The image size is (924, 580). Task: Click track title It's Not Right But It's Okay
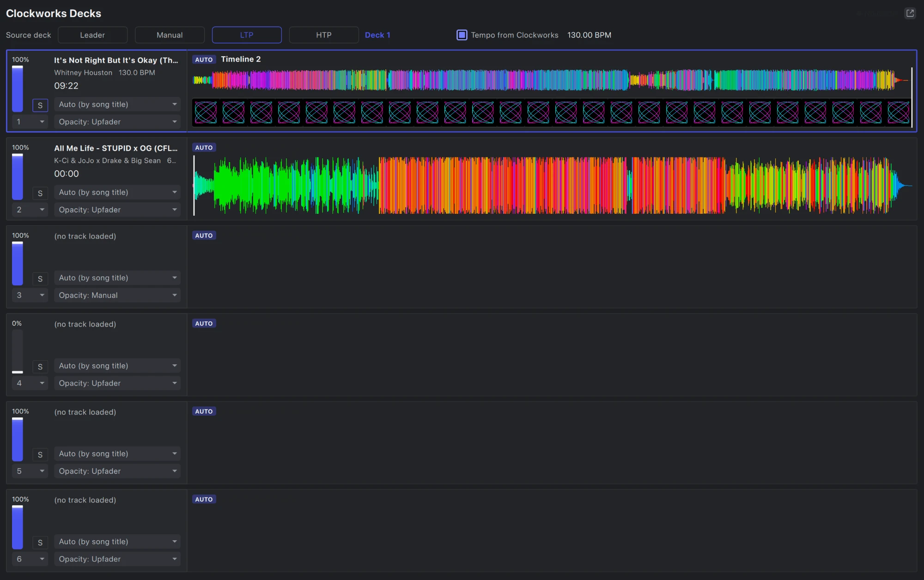click(x=116, y=60)
